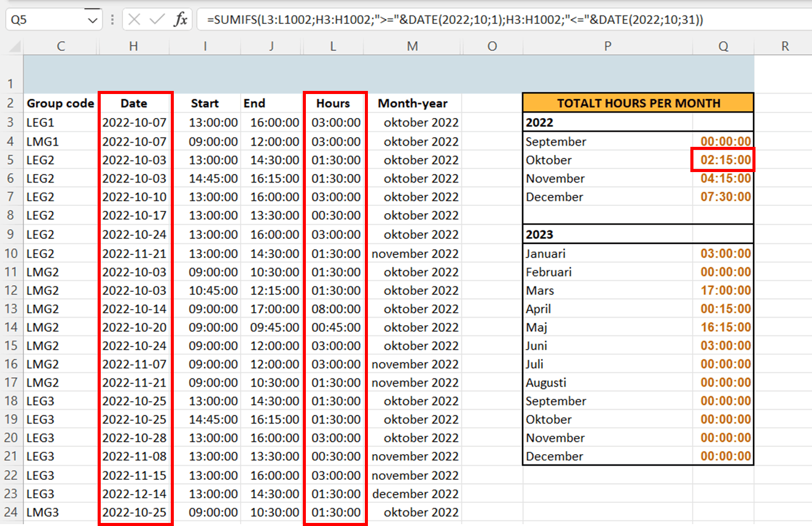Select column H header
The height and width of the screenshot is (526, 812).
[x=135, y=46]
